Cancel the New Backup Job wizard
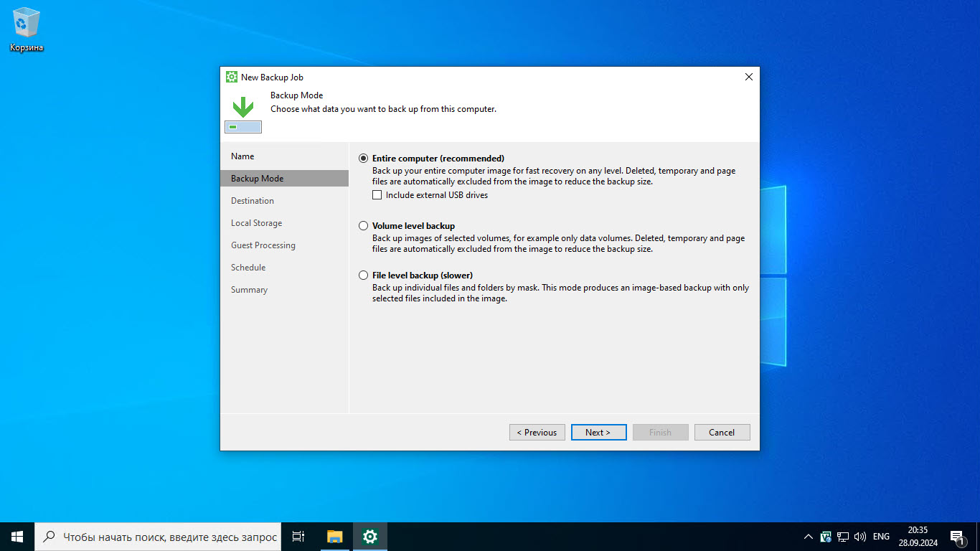Viewport: 980px width, 551px height. coord(722,433)
